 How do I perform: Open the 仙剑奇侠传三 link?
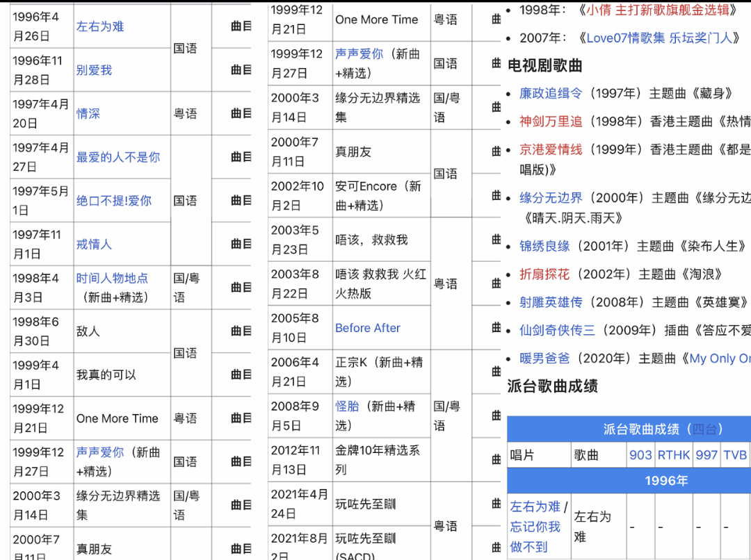click(557, 330)
